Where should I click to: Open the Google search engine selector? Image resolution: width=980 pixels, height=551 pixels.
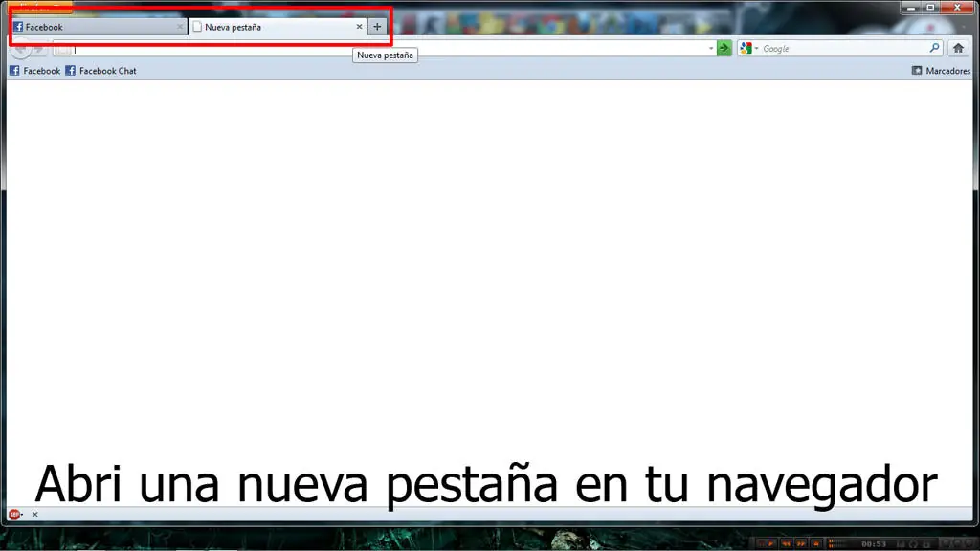point(748,48)
